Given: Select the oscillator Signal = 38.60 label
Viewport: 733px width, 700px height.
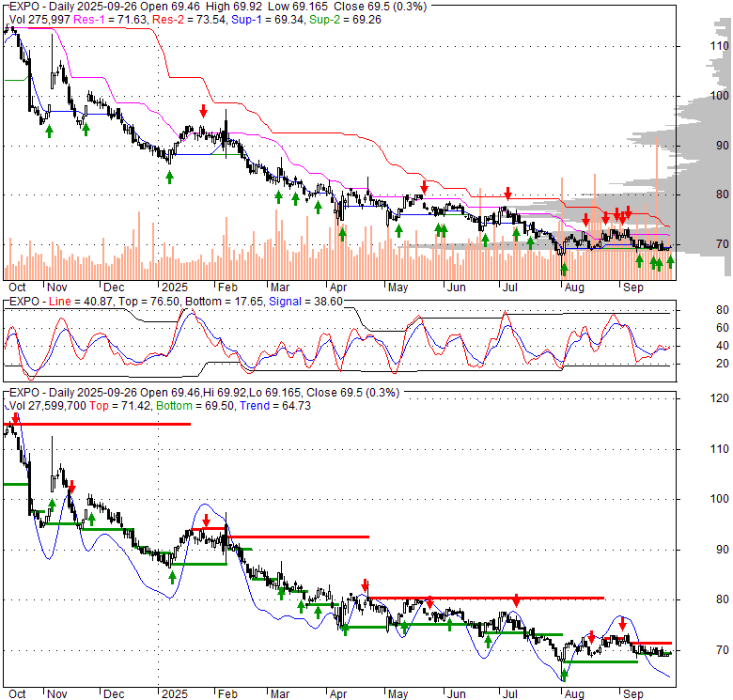Looking at the screenshot, I should tap(305, 302).
